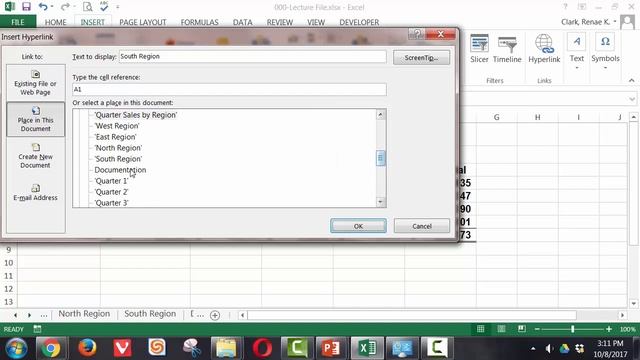
Task: Click the cell reference input field
Action: [229, 89]
